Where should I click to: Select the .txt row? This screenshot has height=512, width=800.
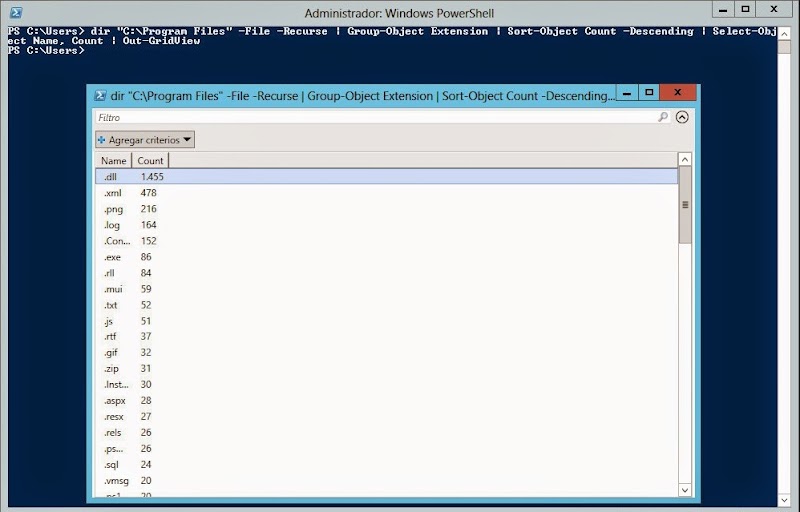pos(386,305)
